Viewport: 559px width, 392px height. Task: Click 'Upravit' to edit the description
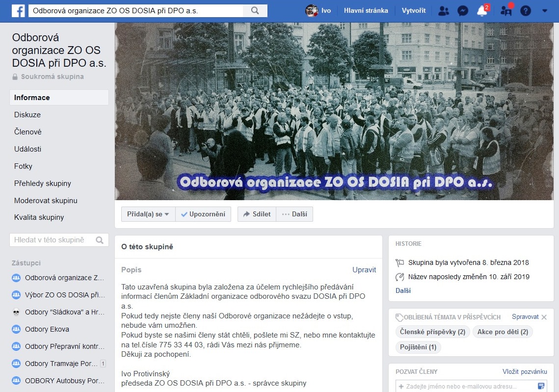(364, 270)
